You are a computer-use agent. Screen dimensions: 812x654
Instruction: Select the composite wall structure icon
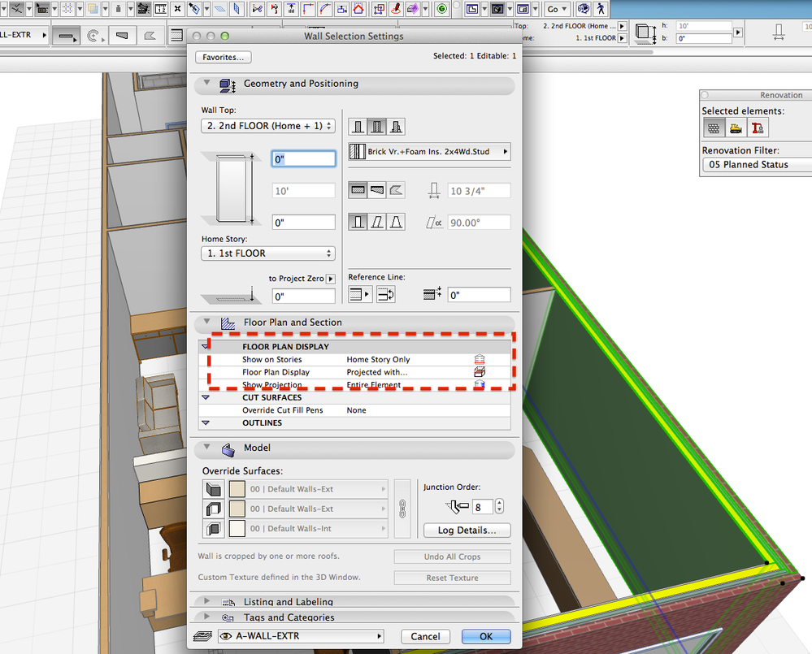point(379,127)
